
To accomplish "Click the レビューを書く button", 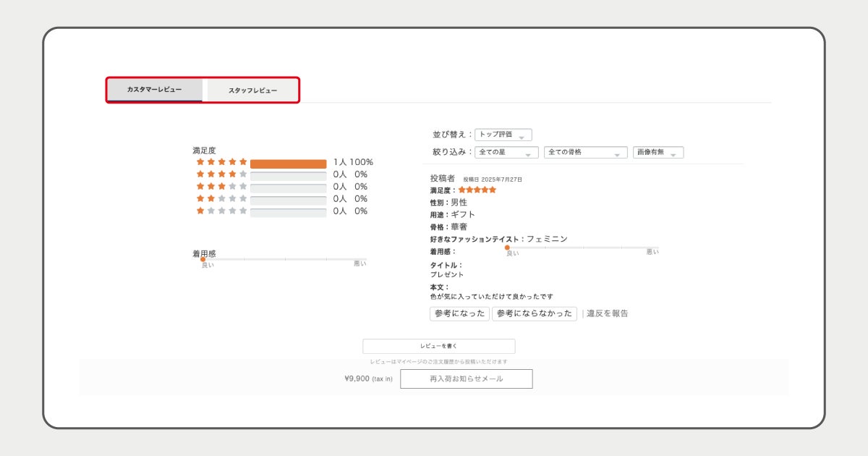I will click(x=439, y=346).
